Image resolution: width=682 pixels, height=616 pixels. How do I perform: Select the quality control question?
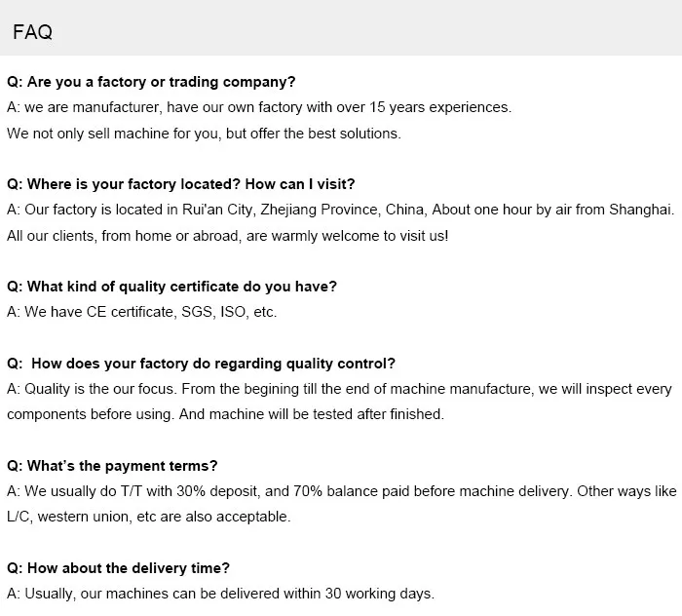tap(202, 364)
